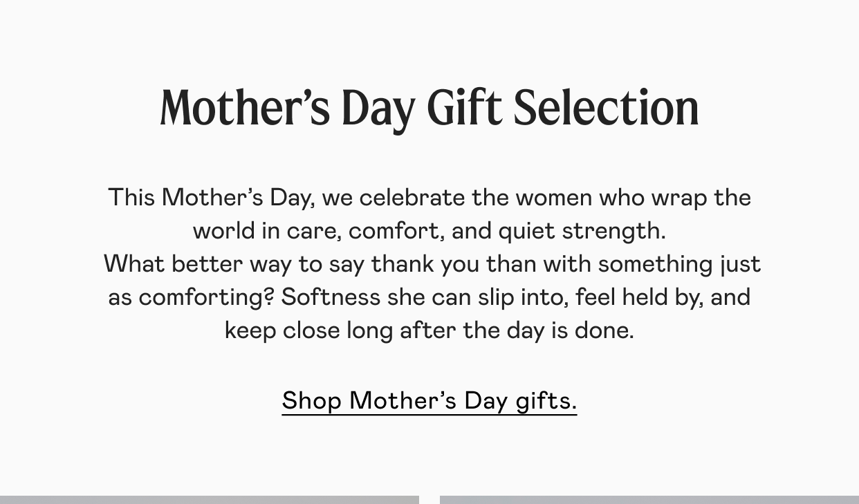Select the left product image below the link

pyautogui.click(x=210, y=500)
